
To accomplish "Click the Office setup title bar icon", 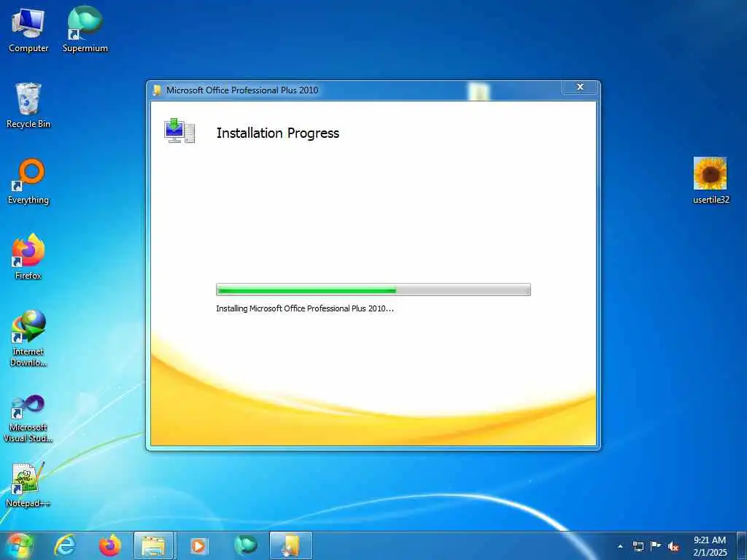I will click(157, 90).
